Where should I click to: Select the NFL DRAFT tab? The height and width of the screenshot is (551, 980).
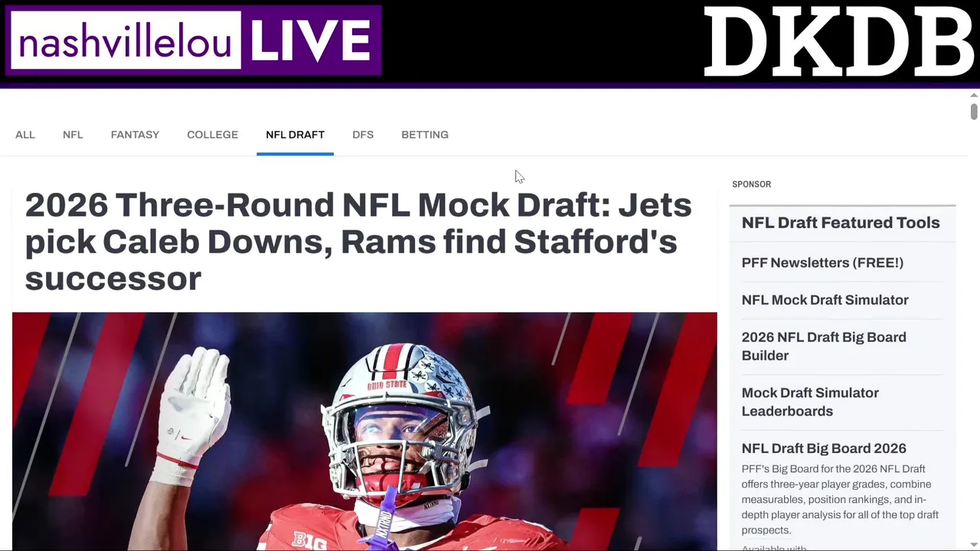[295, 135]
